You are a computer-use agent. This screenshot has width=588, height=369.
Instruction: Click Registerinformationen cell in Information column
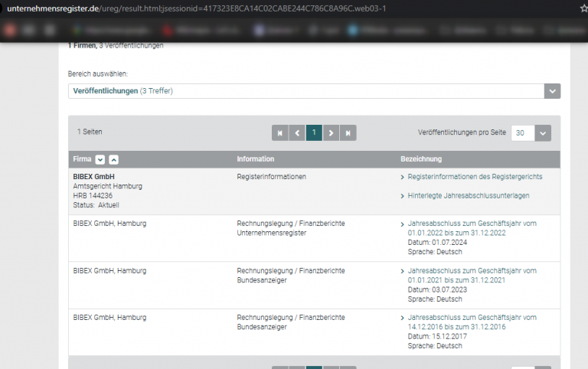click(x=272, y=177)
